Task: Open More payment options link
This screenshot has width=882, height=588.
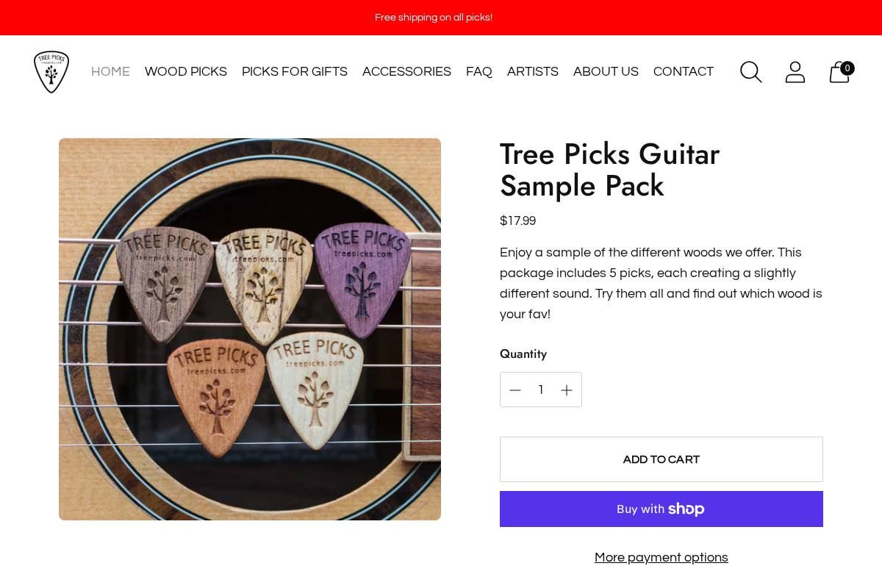Action: (661, 557)
